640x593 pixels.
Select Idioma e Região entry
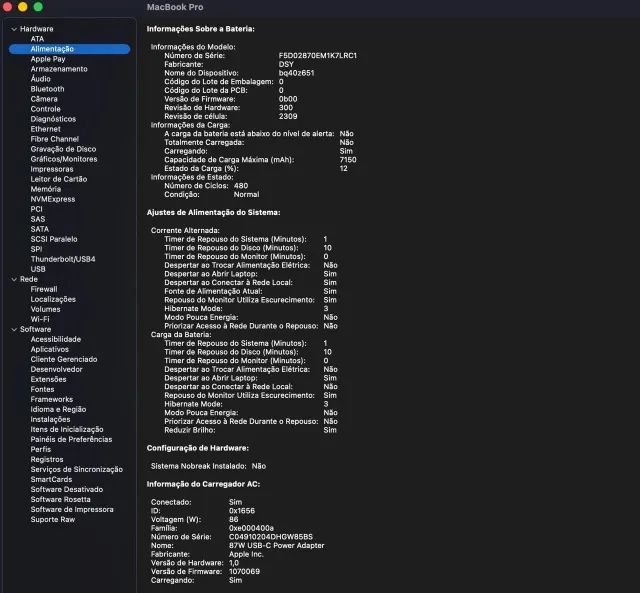[x=58, y=409]
